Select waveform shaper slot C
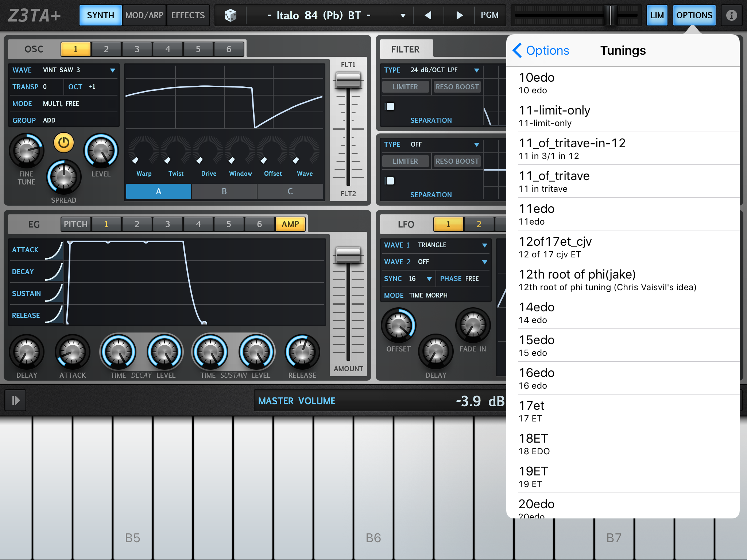747x560 pixels. (x=290, y=191)
